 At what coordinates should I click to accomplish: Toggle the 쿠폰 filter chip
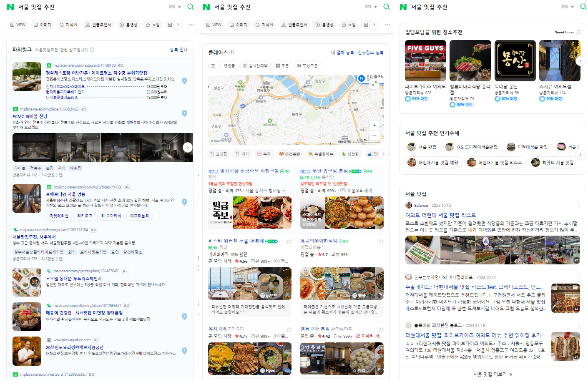(x=282, y=65)
